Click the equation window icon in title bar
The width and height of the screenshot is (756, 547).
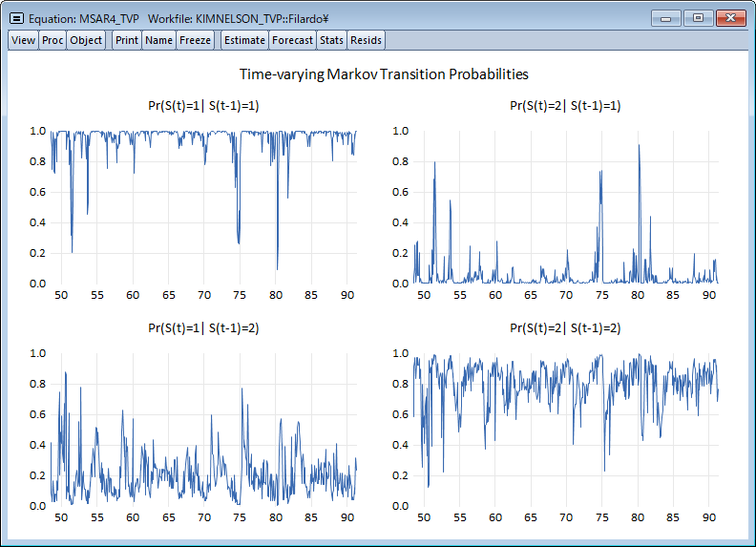[16, 19]
